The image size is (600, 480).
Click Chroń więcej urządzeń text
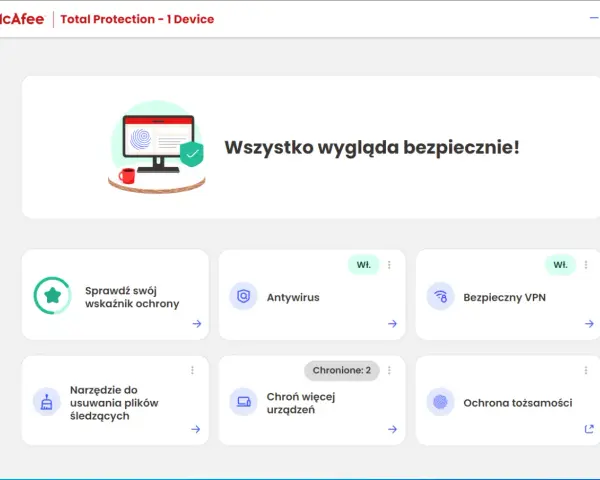[x=301, y=403]
